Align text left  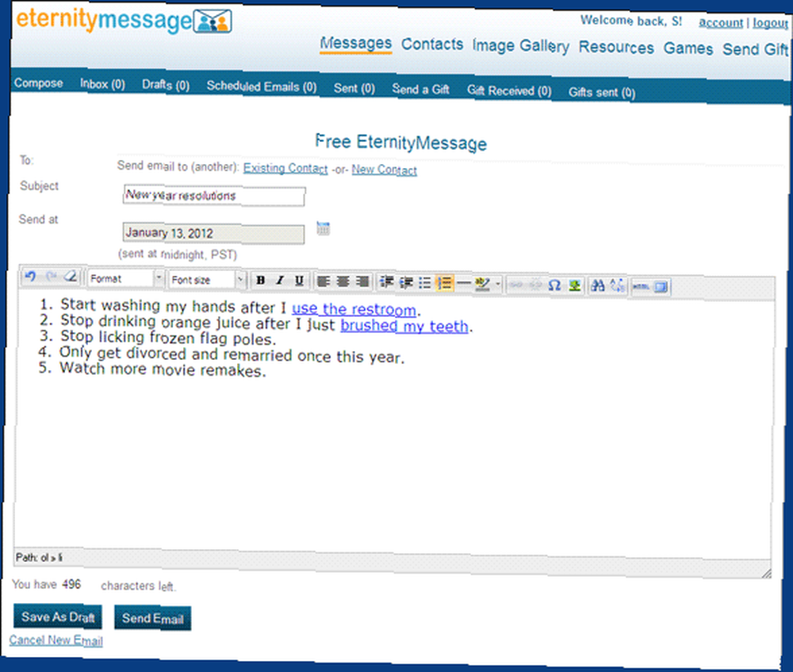(x=324, y=281)
